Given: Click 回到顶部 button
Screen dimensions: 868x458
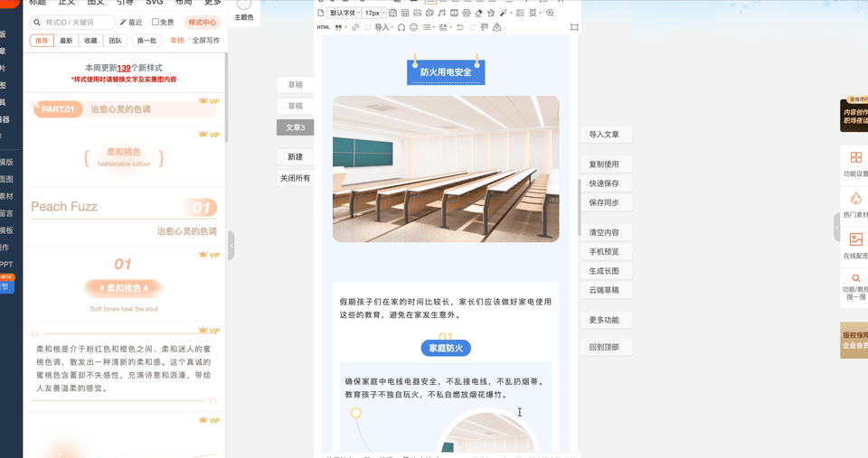Looking at the screenshot, I should click(606, 348).
